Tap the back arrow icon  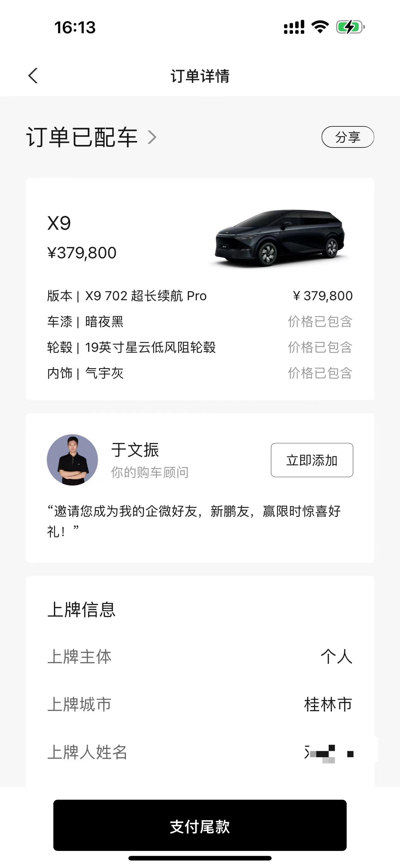coord(33,76)
